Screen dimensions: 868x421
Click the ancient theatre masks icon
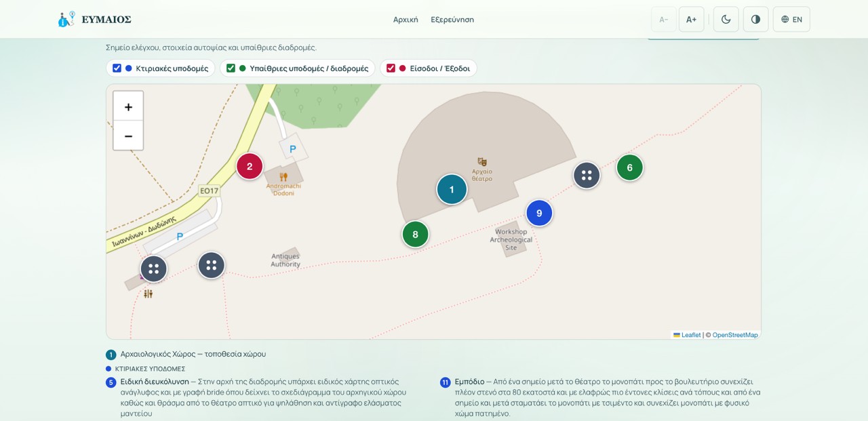pyautogui.click(x=482, y=161)
